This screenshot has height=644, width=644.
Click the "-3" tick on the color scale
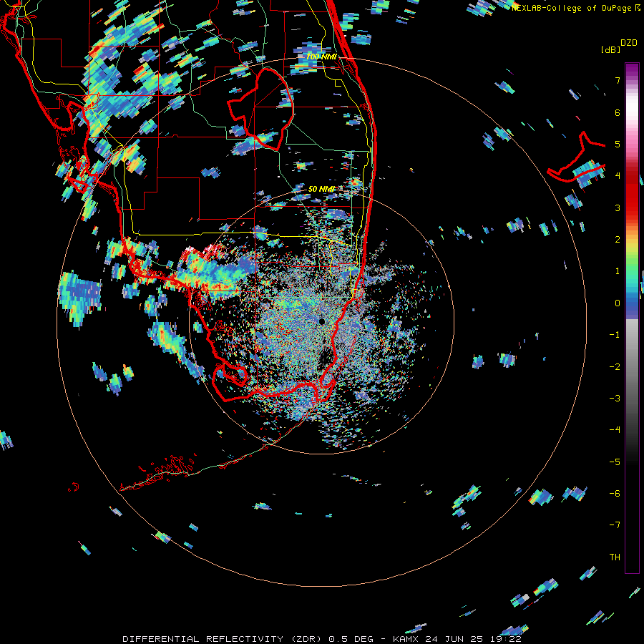(x=615, y=399)
